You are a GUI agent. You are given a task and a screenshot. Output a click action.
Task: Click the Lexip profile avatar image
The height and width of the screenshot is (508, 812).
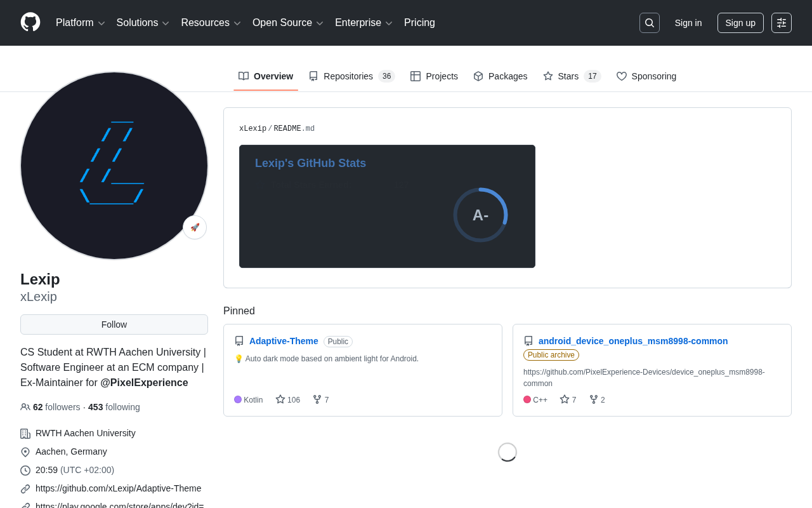[x=114, y=166]
